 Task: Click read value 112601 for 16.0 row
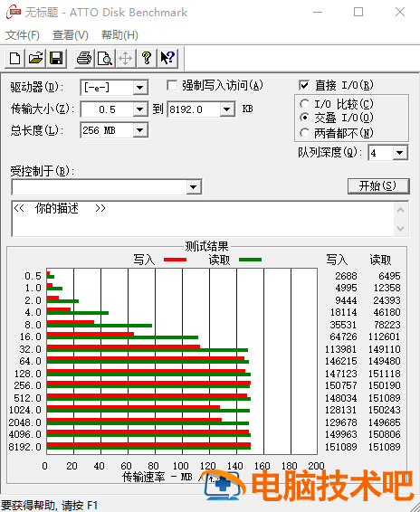[x=384, y=337]
